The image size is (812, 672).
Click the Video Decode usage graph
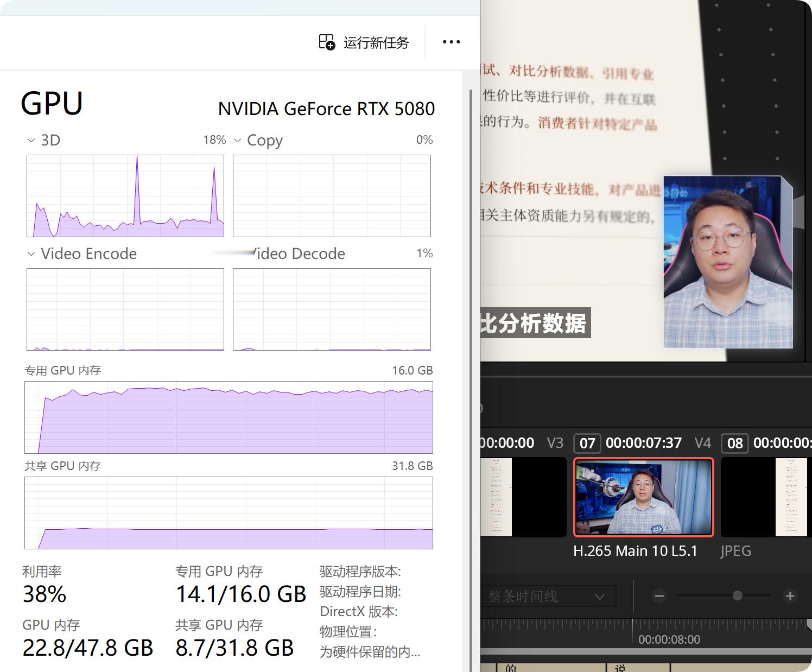pos(332,309)
